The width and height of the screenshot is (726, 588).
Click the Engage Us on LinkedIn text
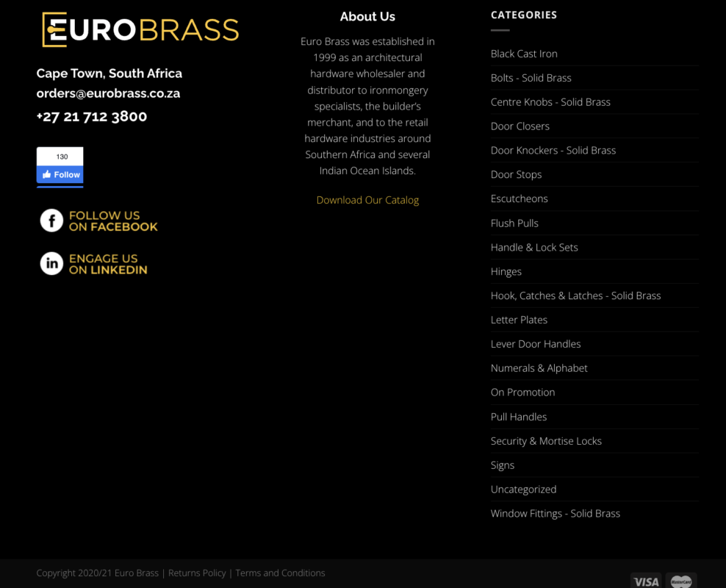108,265
